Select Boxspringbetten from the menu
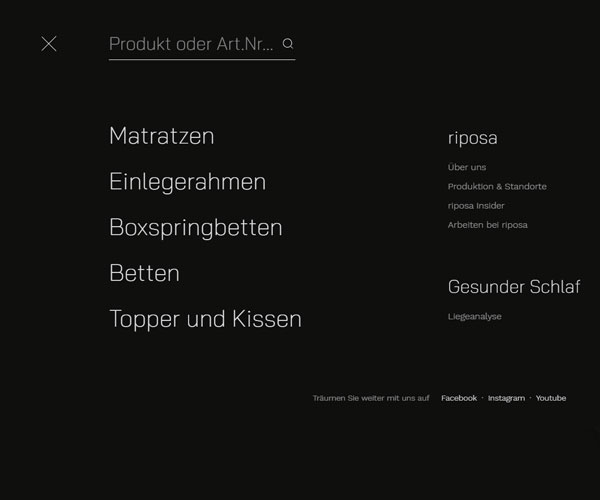The height and width of the screenshot is (500, 600). (x=195, y=228)
